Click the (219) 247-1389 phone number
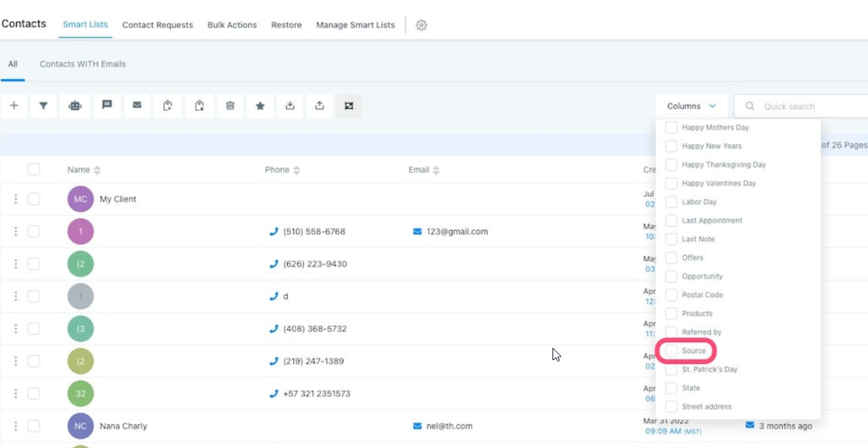The image size is (868, 448). click(x=314, y=361)
